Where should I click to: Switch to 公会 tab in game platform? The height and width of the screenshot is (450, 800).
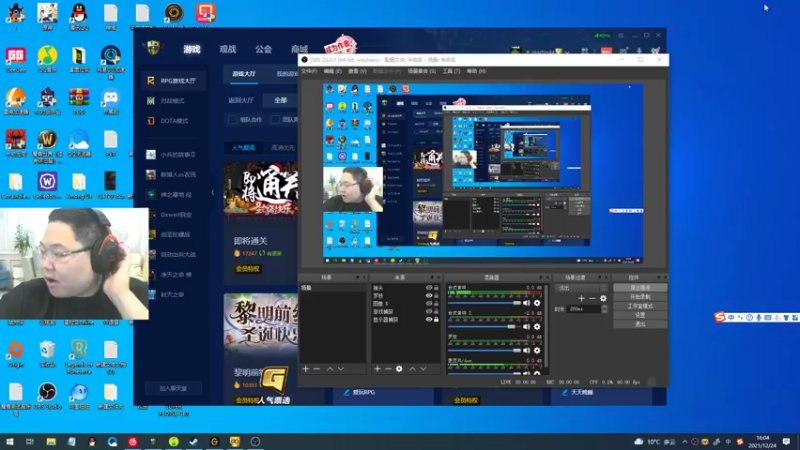(x=263, y=49)
